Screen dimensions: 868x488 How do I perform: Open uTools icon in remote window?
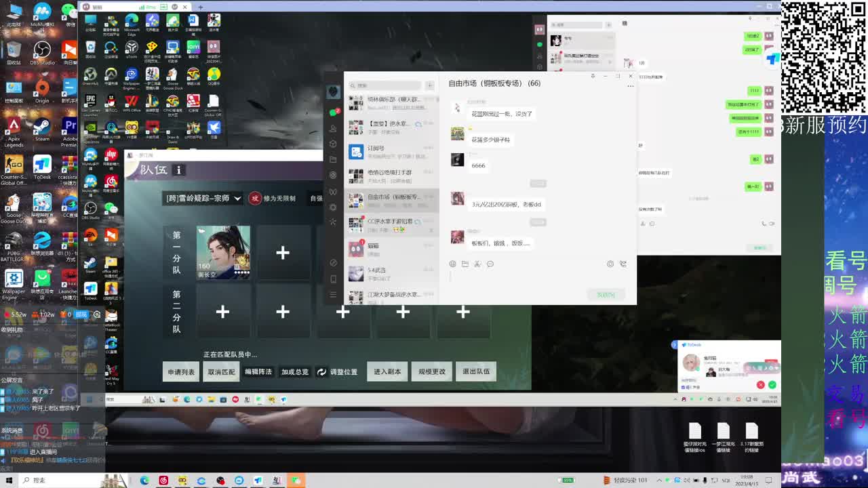tap(132, 50)
